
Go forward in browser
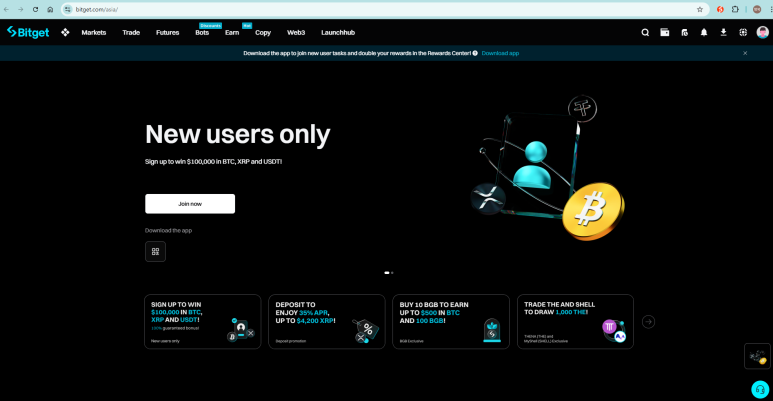pos(21,9)
